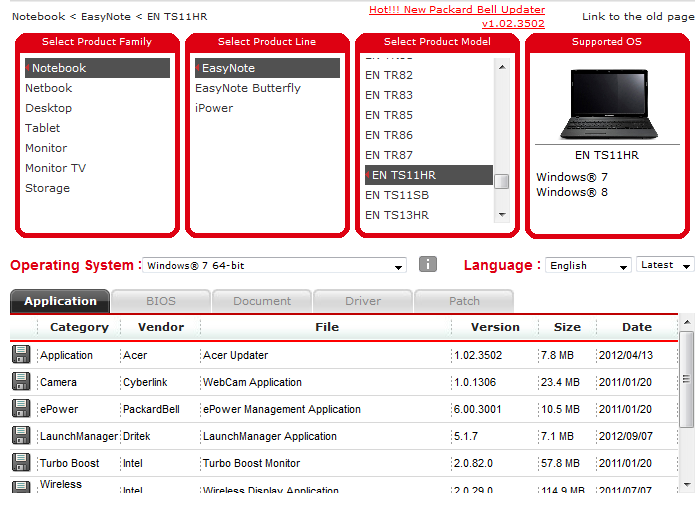Viewport: 698px width, 509px height.
Task: Select Desktop product family
Action: (x=49, y=108)
